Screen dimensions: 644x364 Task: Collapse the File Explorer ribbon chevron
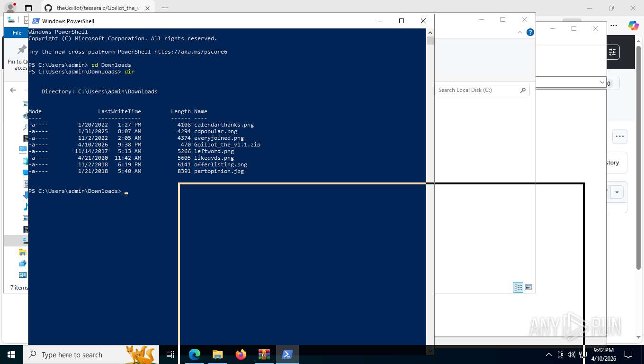[520, 32]
